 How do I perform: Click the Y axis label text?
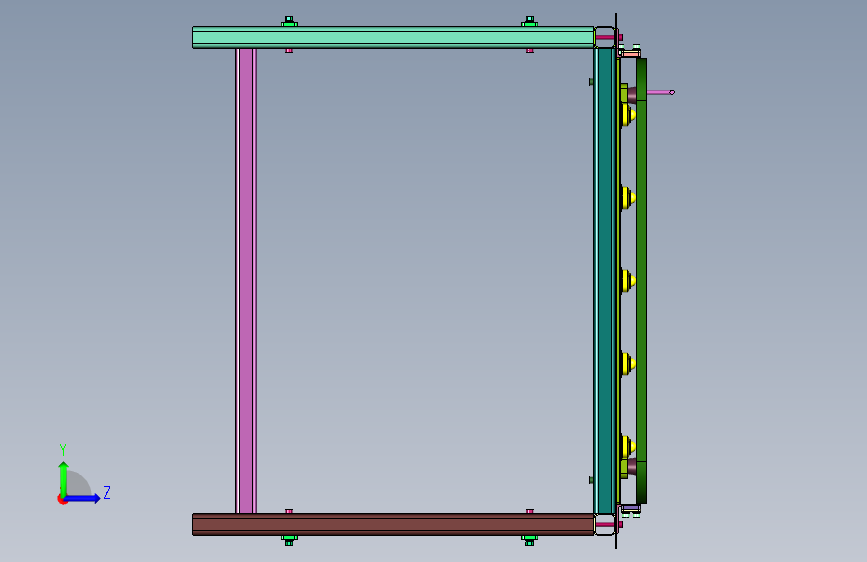[x=63, y=449]
